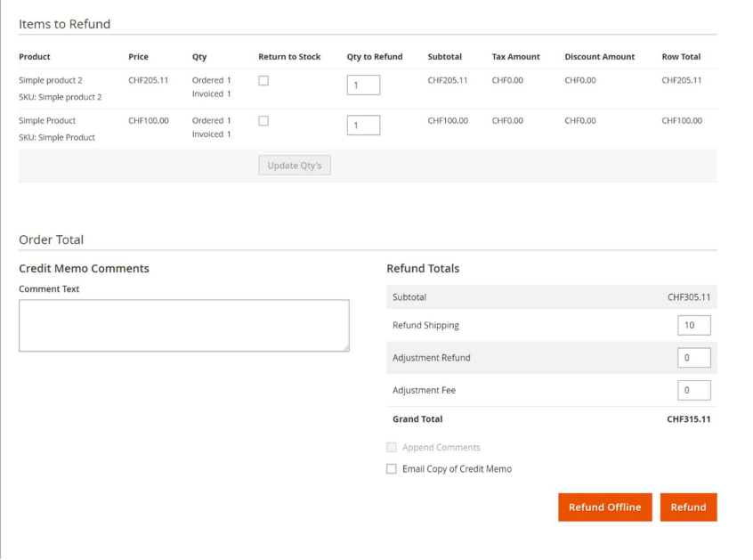Click the Grand Total amount CHF315.11

pos(688,419)
